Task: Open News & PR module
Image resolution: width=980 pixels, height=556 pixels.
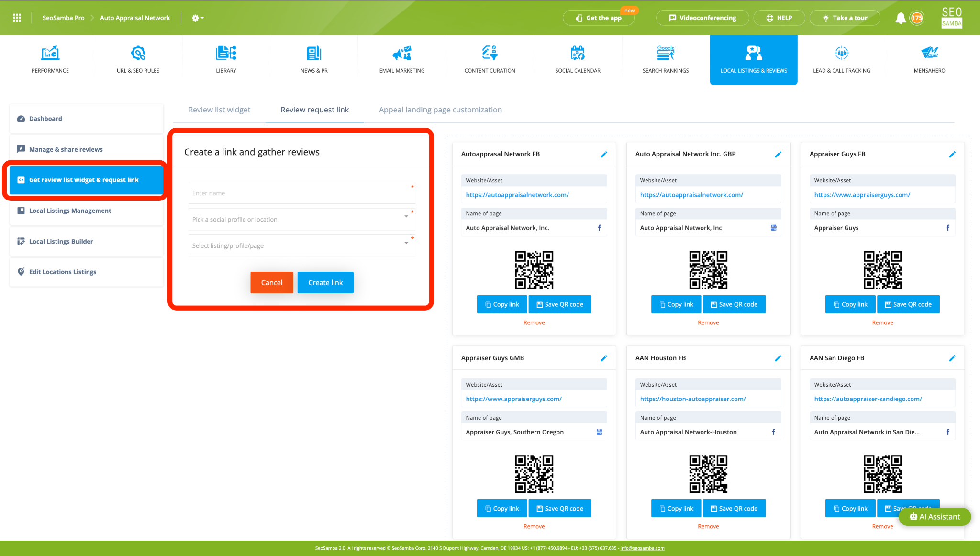Action: click(x=314, y=60)
